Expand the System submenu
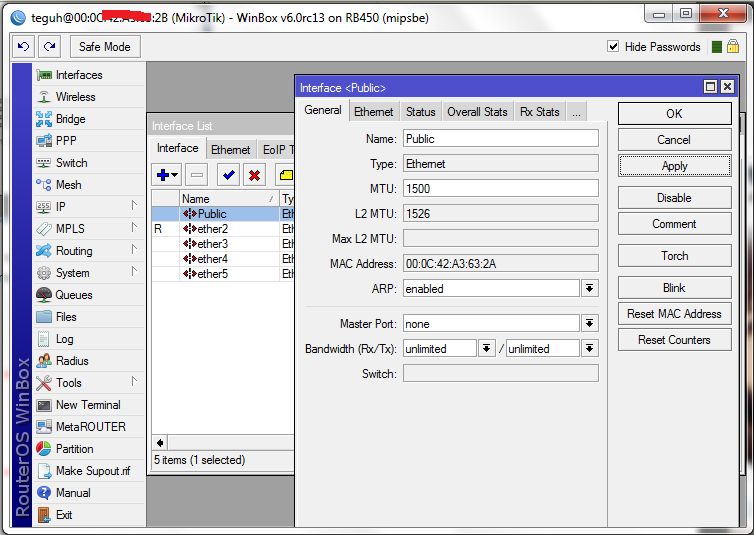Viewport: 754px width, 535px height. click(134, 272)
